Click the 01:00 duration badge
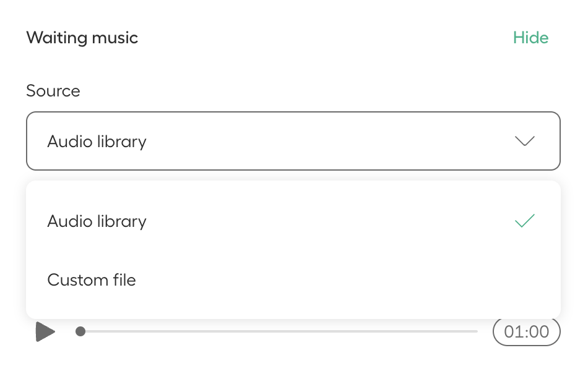 527,331
